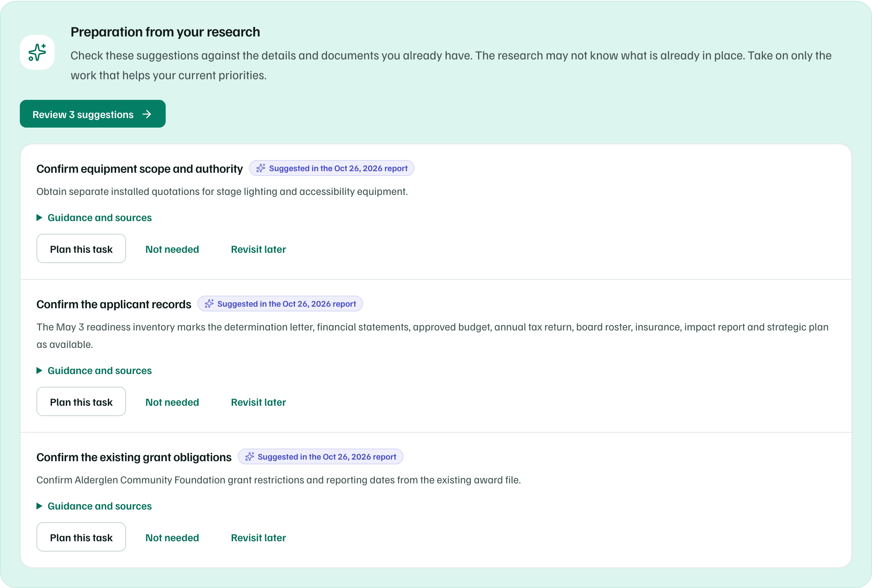This screenshot has width=872, height=588.
Task: Mark grant obligations task as Not needed
Action: pyautogui.click(x=172, y=538)
